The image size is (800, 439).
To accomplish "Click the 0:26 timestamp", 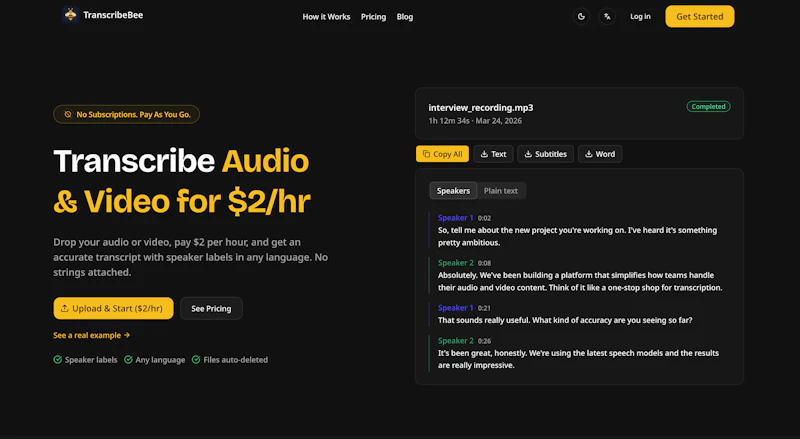I will click(x=484, y=341).
